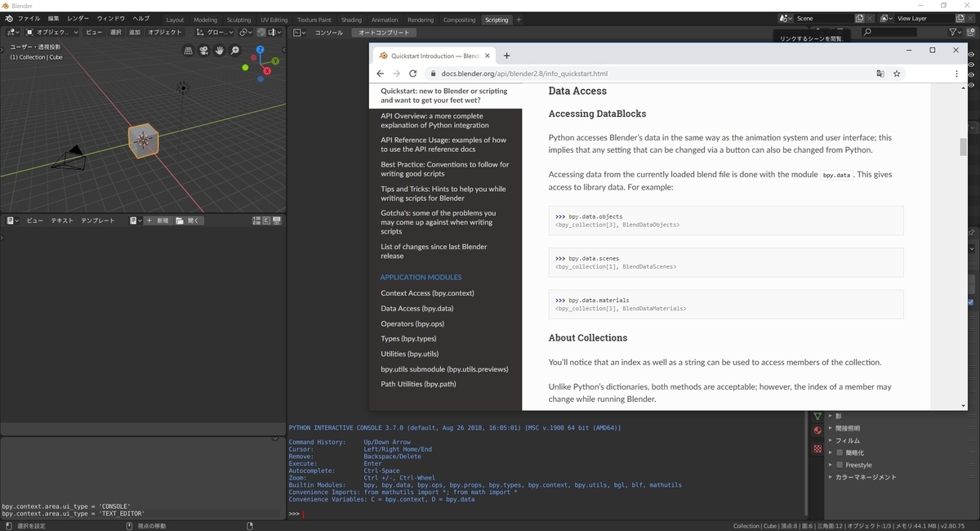Bookmark page with the star icon
980x531 pixels.
click(x=897, y=74)
